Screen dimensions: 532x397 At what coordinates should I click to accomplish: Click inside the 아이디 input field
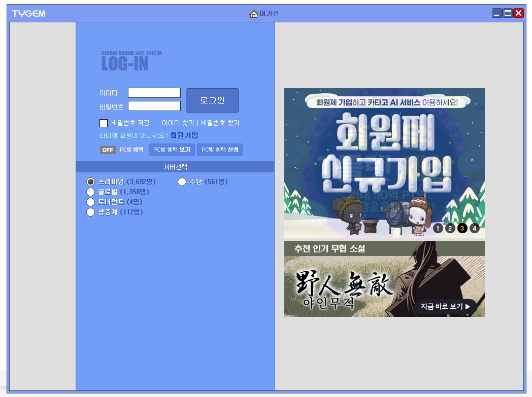point(154,93)
